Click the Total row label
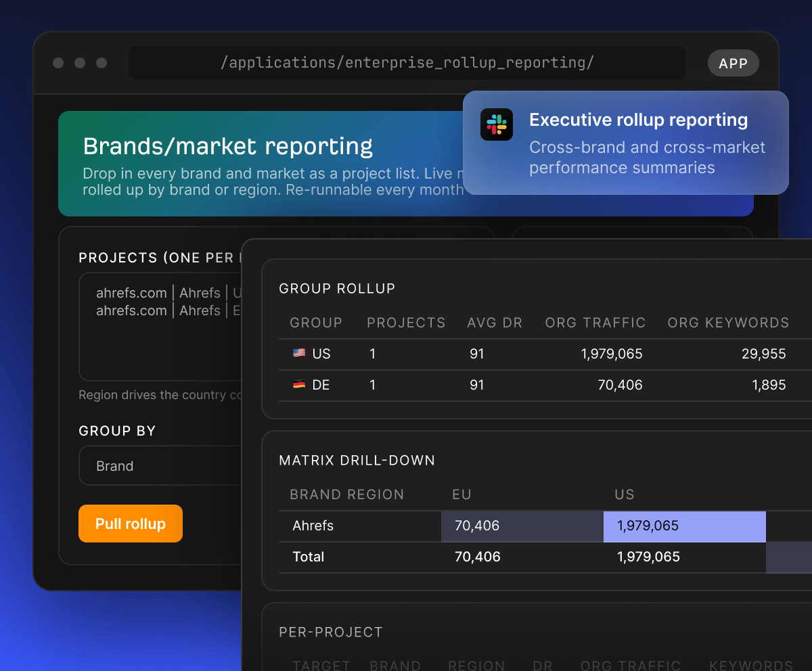Viewport: 812px width, 671px height. (309, 557)
